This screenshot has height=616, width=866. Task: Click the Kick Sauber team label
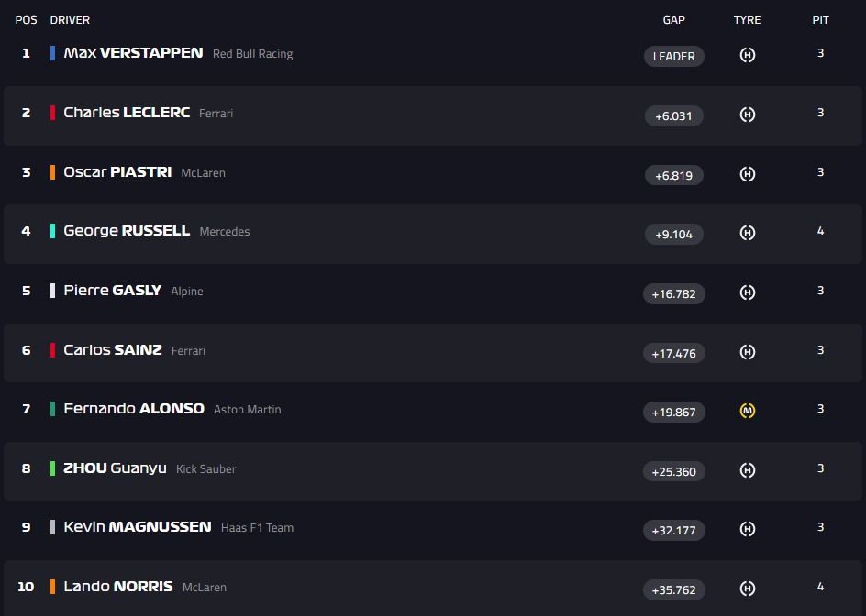(205, 469)
